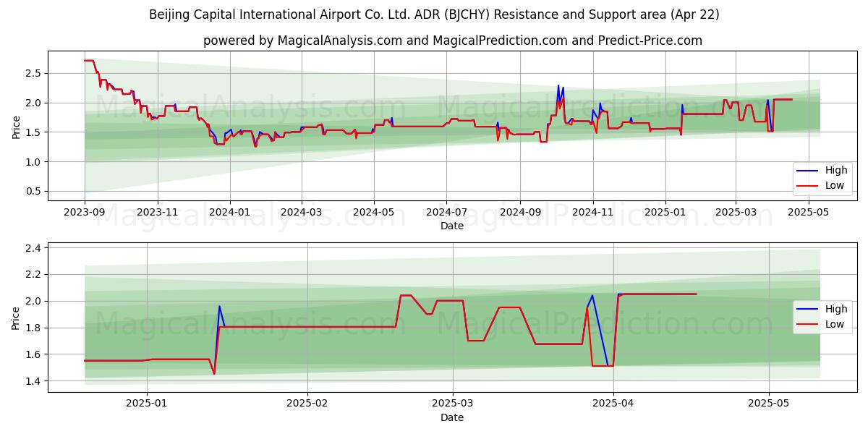The image size is (868, 434).
Task: Click the '2025-04' tick label
Action: (x=613, y=404)
